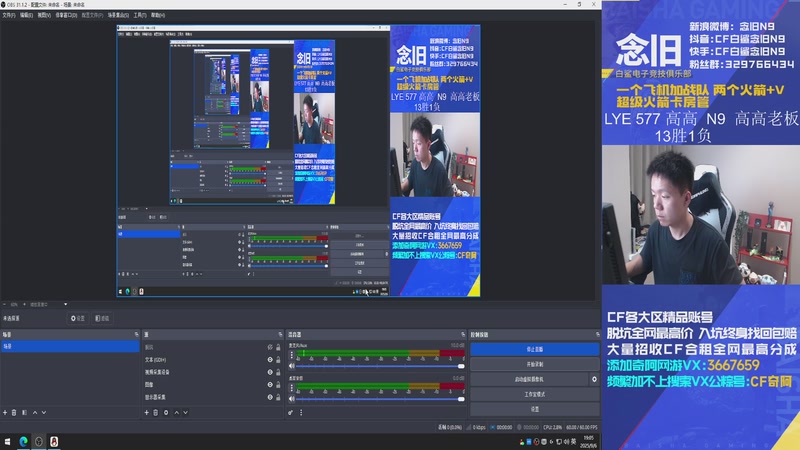Select the highlighted scene in Scenes list
800x450 pixels.
[x=70, y=346]
